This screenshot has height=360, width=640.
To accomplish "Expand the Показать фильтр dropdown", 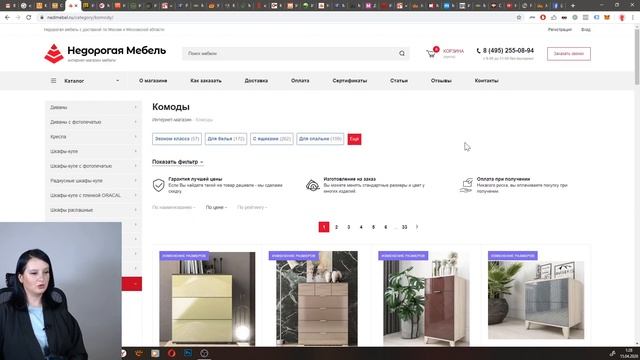I will 178,162.
